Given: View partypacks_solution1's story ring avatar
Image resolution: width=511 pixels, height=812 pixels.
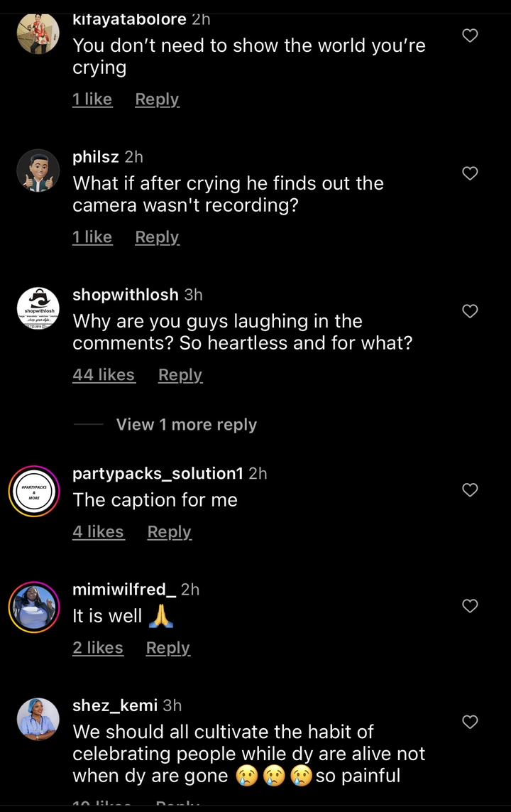Looking at the screenshot, I should 34,492.
